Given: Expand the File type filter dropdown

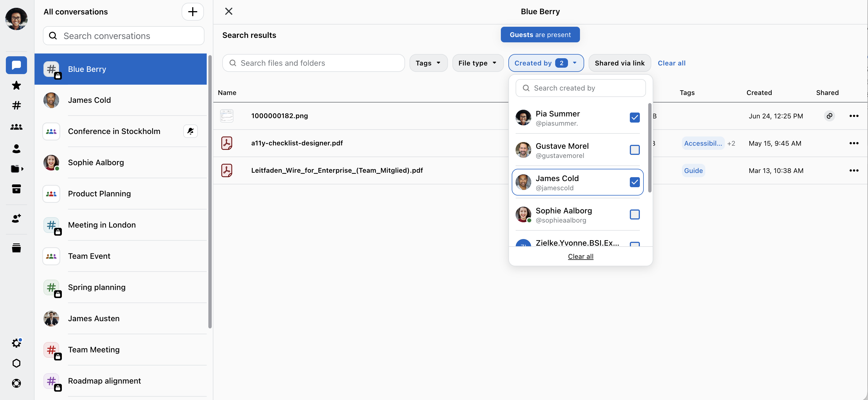Looking at the screenshot, I should pyautogui.click(x=477, y=63).
